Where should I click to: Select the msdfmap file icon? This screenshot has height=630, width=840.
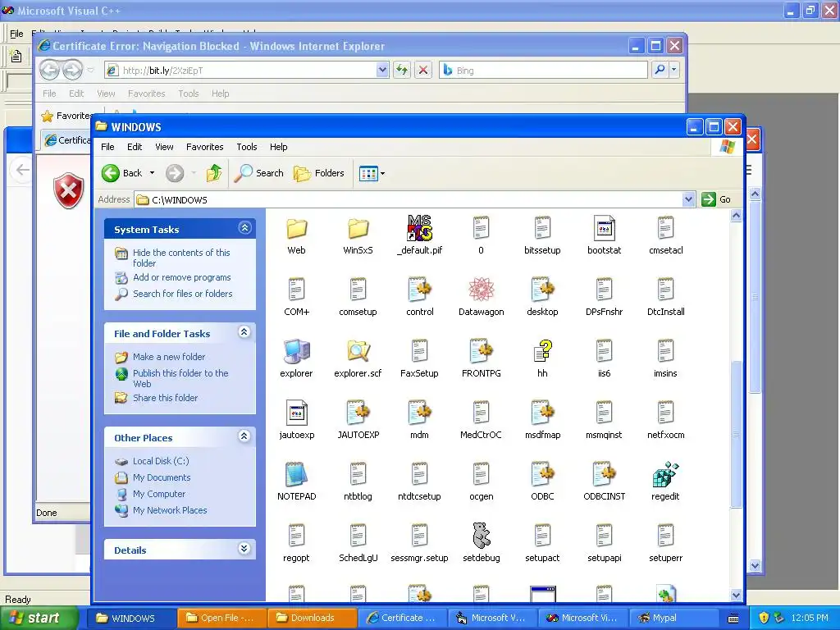(x=542, y=413)
